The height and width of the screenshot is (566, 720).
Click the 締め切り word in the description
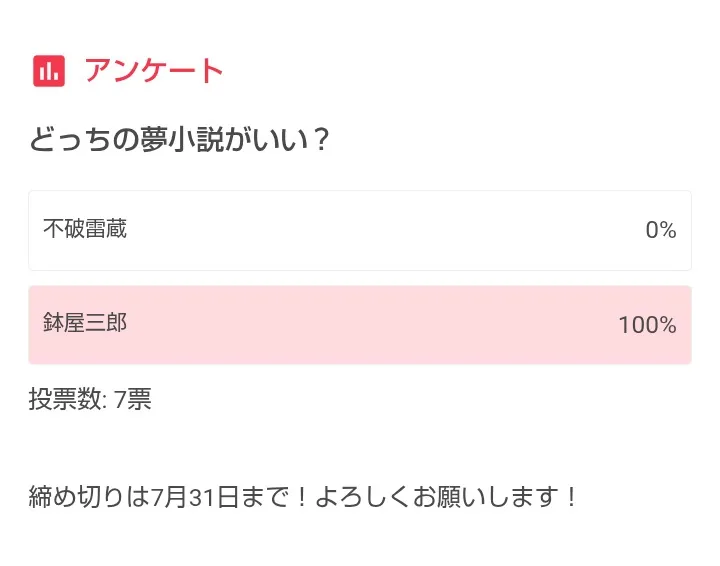(x=77, y=497)
